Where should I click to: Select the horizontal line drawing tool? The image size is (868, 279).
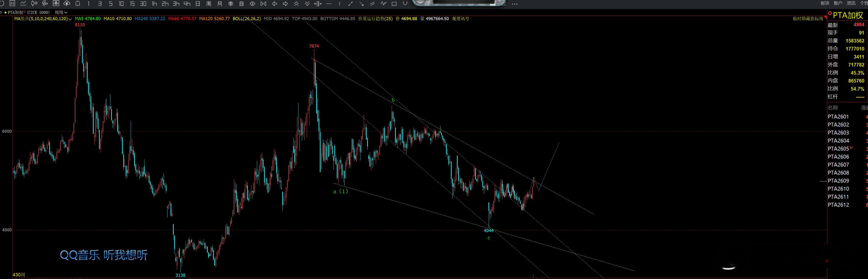tap(329, 4)
